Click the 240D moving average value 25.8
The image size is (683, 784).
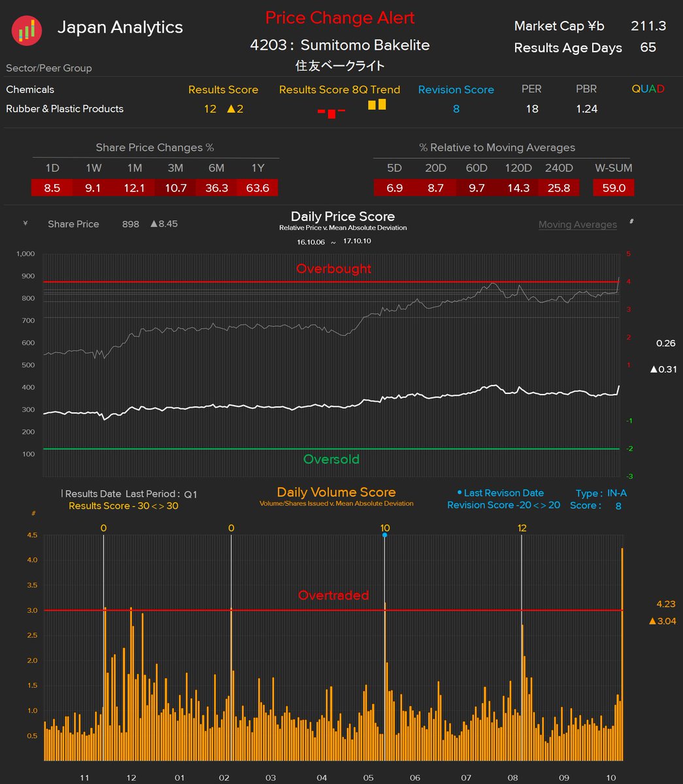click(x=558, y=188)
